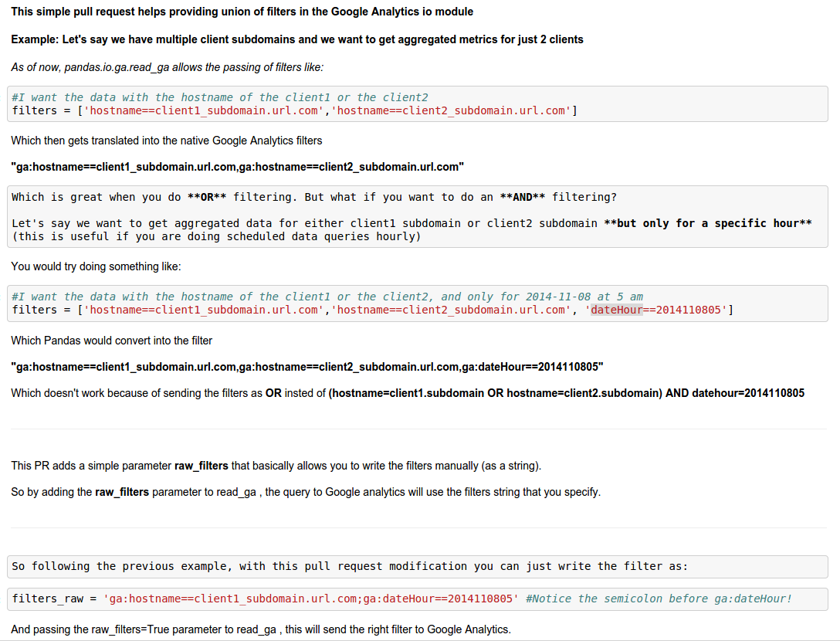840x641 pixels.
Task: Click 'You would try doing something like:'
Action: click(x=96, y=267)
